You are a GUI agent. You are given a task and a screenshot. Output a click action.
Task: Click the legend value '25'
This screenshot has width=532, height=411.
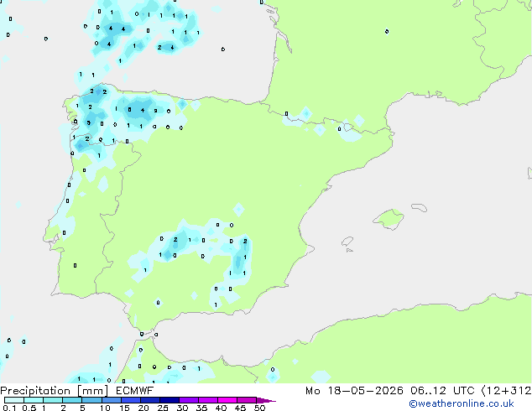click(x=163, y=408)
